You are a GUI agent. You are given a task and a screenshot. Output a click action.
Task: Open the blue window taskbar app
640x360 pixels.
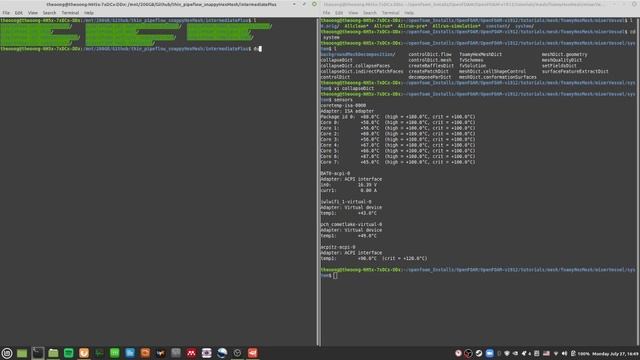pos(130,353)
